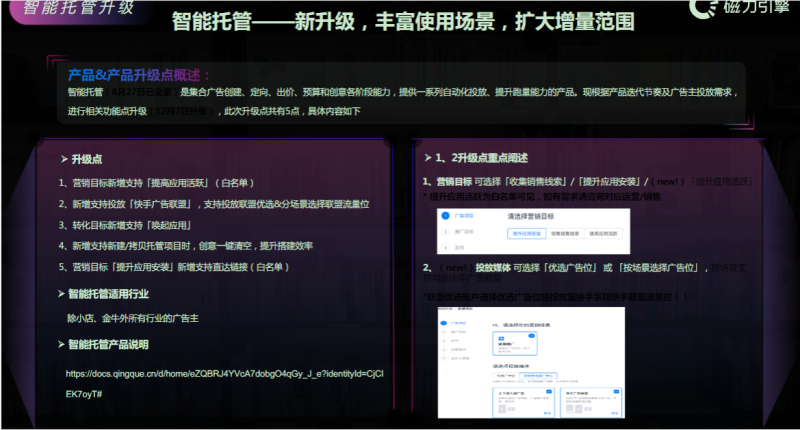This screenshot has height=430, width=800.
Task: Click the 升级点 section arrow heading
Action: pyautogui.click(x=81, y=159)
